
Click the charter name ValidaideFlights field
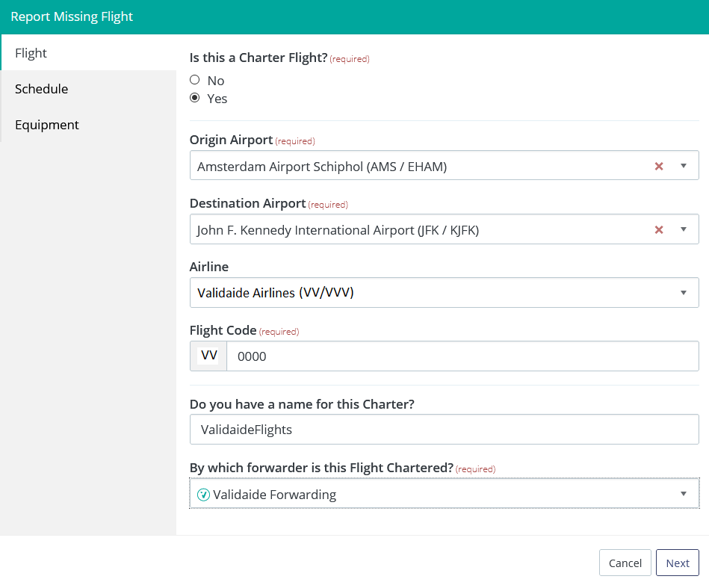(x=374, y=430)
